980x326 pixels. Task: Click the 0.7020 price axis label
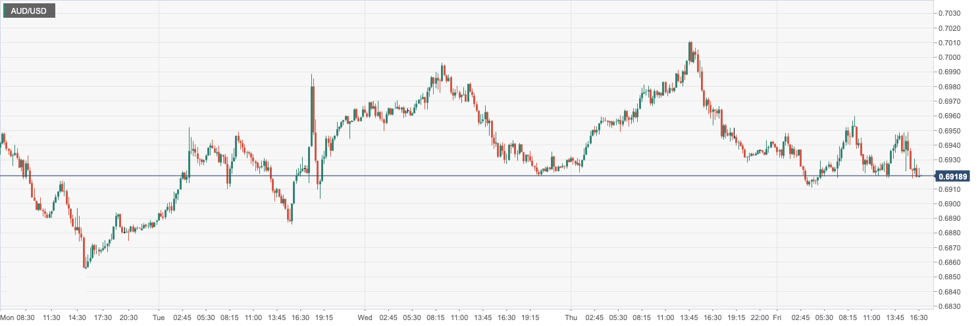coord(950,28)
